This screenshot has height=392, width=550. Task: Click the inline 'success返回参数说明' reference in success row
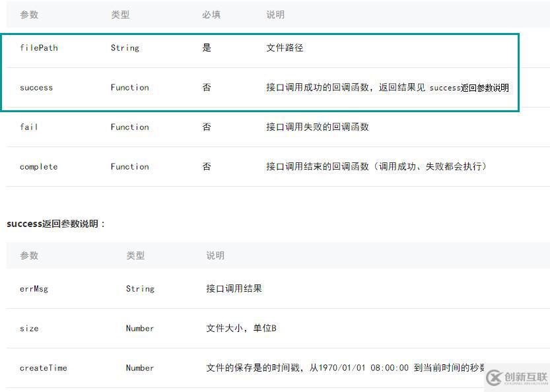point(469,88)
